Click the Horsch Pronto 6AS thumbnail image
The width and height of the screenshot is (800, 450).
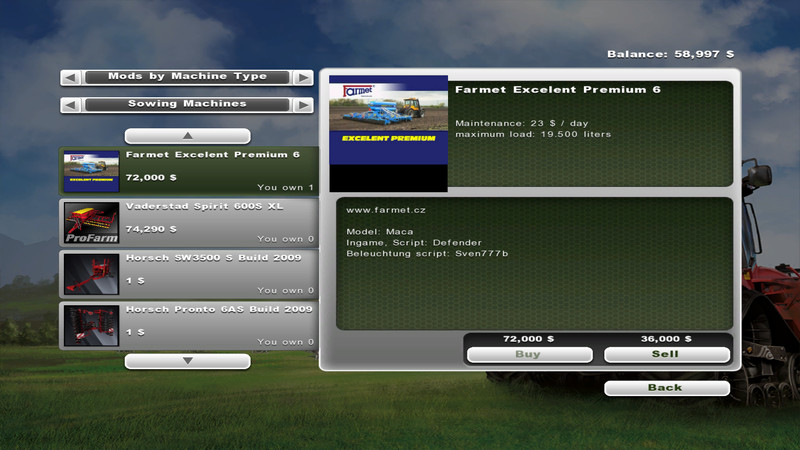[x=91, y=326]
